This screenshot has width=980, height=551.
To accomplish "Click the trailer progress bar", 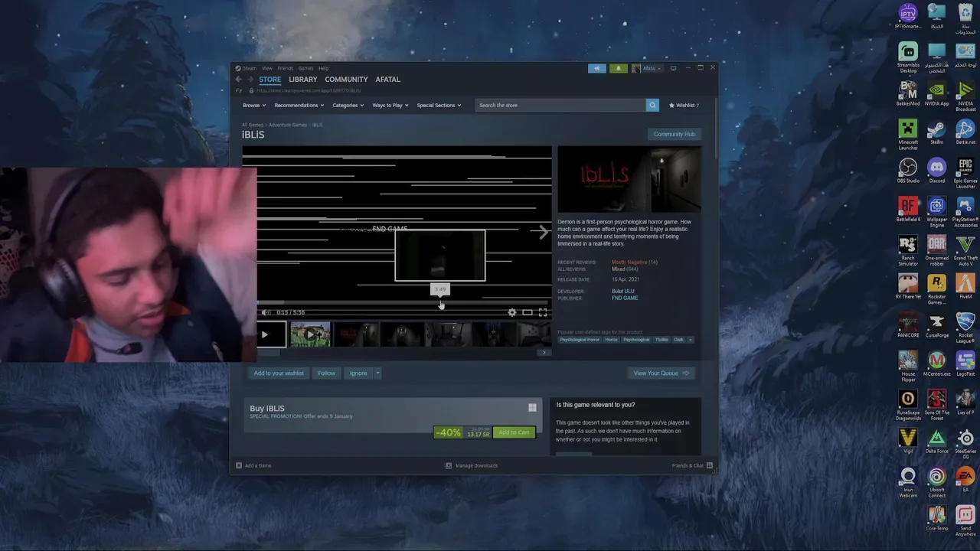I will 403,303.
